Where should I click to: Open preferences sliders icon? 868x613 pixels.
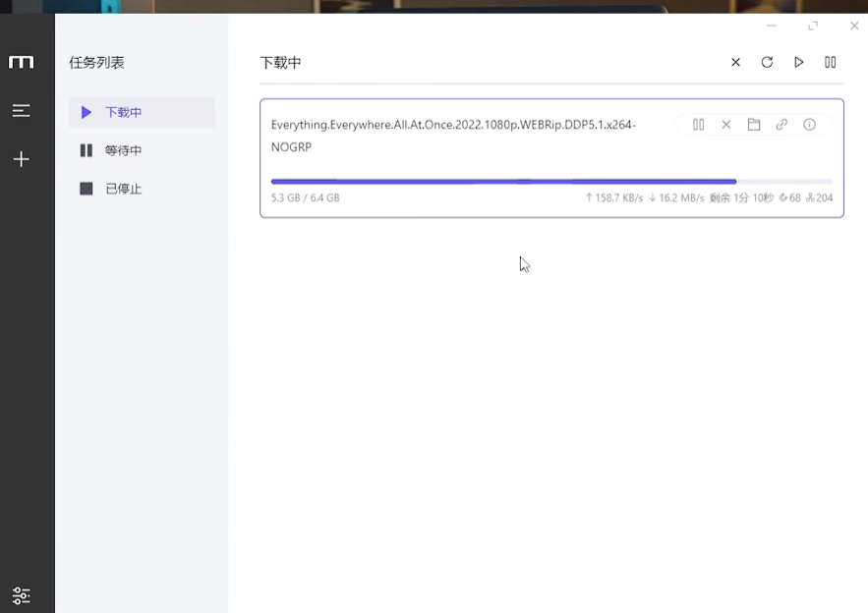point(21,595)
